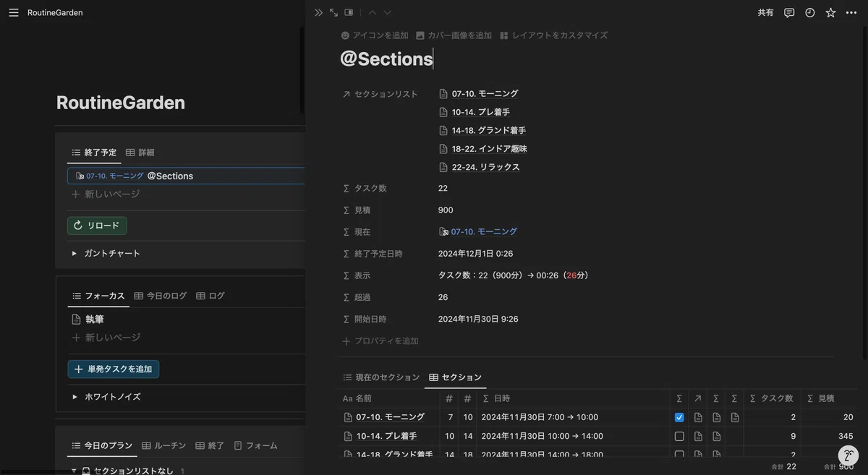
Task: Open the 現在 property's 07-10. モーニング link
Action: point(477,232)
